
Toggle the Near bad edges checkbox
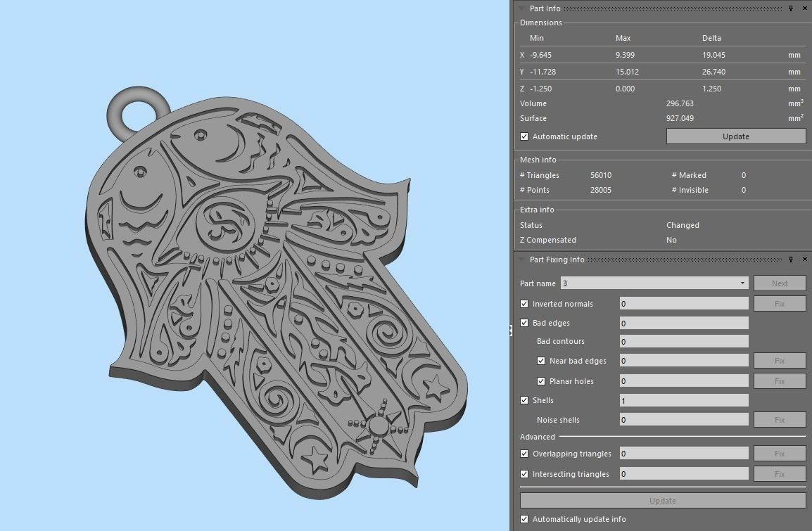(x=541, y=360)
